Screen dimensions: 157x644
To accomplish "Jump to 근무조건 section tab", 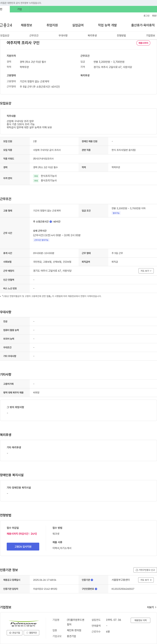I will point(34,35).
